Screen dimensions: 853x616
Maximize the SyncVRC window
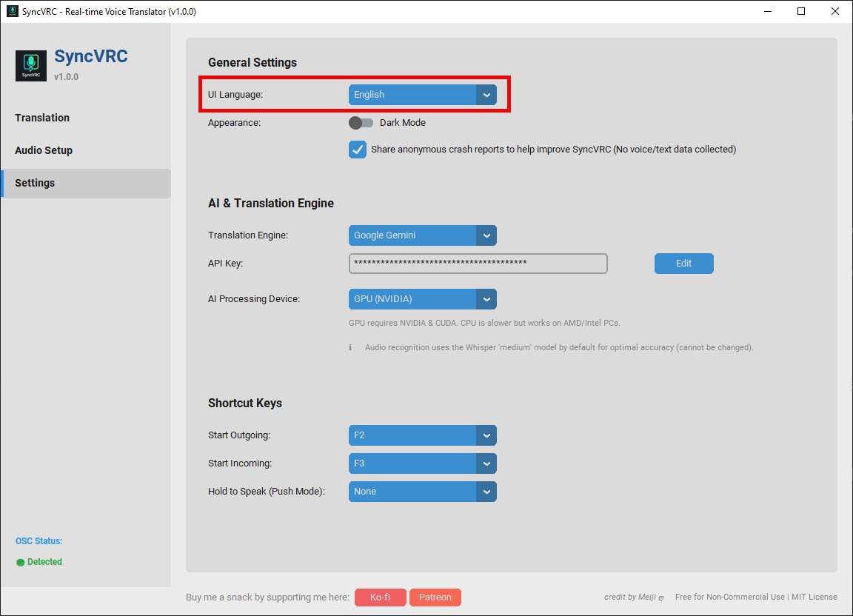tap(801, 11)
